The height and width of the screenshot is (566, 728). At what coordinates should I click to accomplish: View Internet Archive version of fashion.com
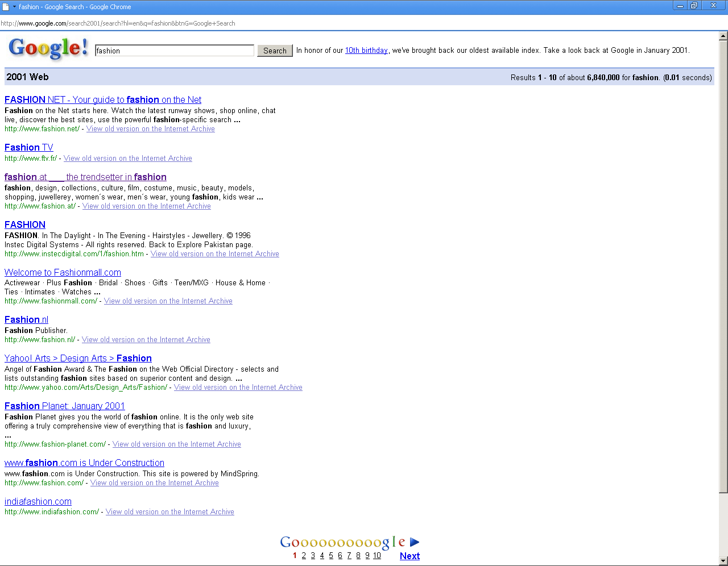155,483
